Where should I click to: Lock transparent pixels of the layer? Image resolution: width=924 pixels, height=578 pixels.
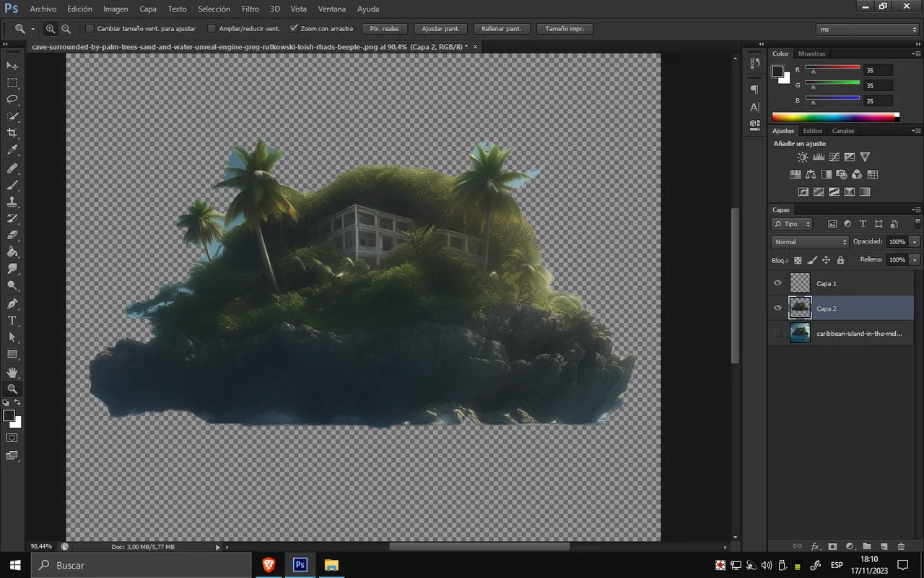798,260
